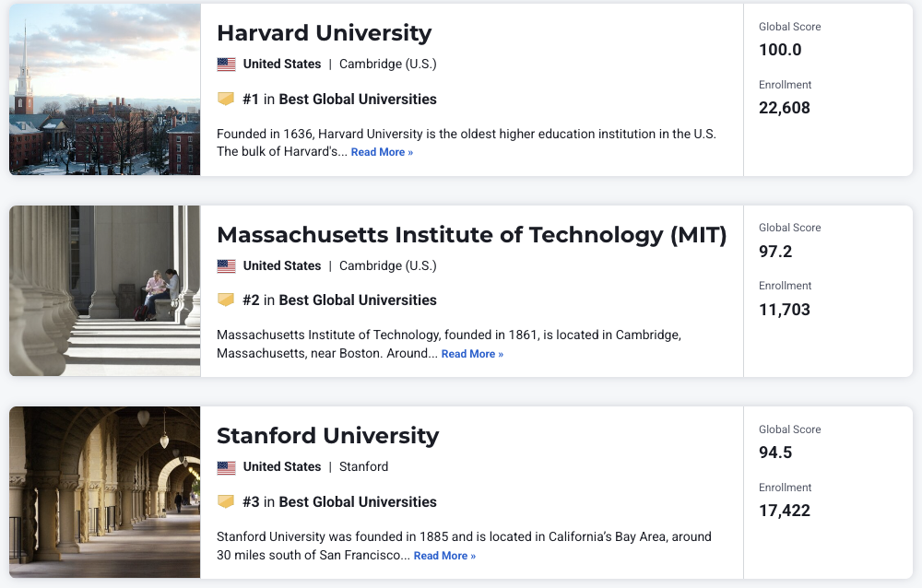Open the Massachusetts Institute of Technology title

471,235
